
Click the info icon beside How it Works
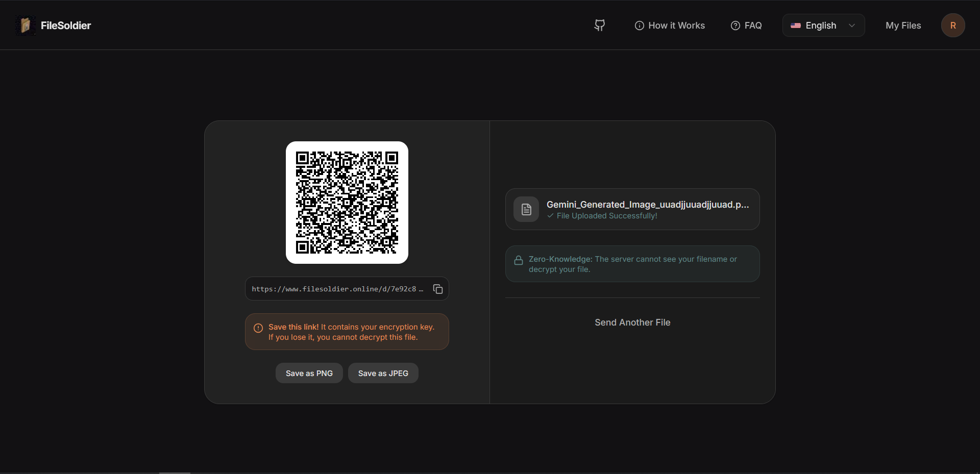pos(639,25)
